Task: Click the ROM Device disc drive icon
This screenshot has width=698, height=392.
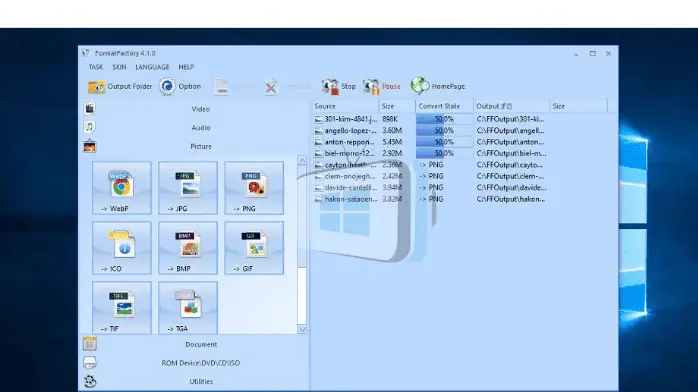Action: pos(89,363)
